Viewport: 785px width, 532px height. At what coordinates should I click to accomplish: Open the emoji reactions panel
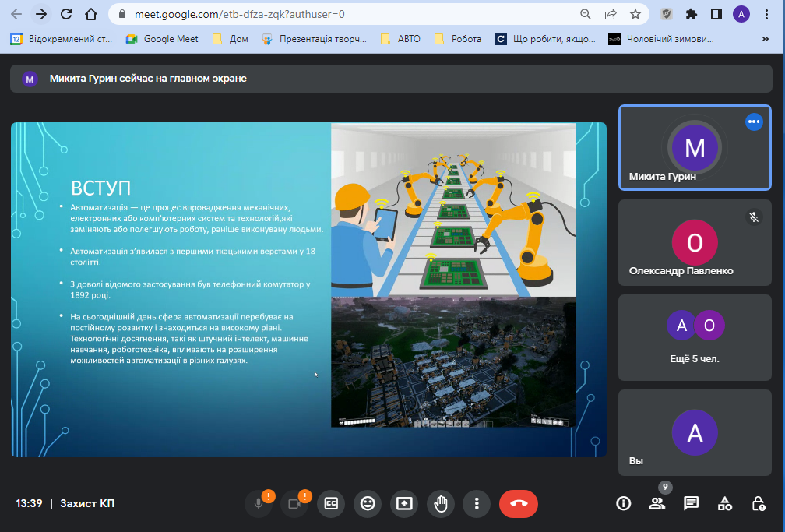tap(368, 503)
